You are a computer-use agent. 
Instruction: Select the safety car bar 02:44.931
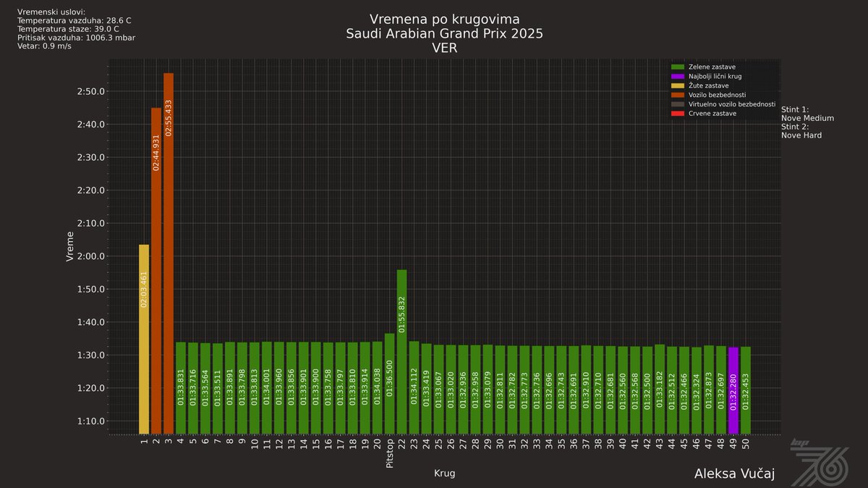pos(156,271)
